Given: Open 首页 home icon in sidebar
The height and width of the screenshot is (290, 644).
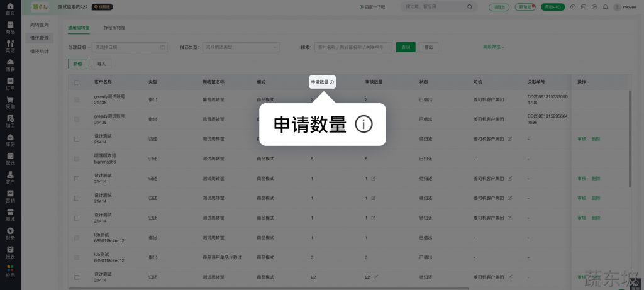Looking at the screenshot, I should pyautogui.click(x=10, y=7).
